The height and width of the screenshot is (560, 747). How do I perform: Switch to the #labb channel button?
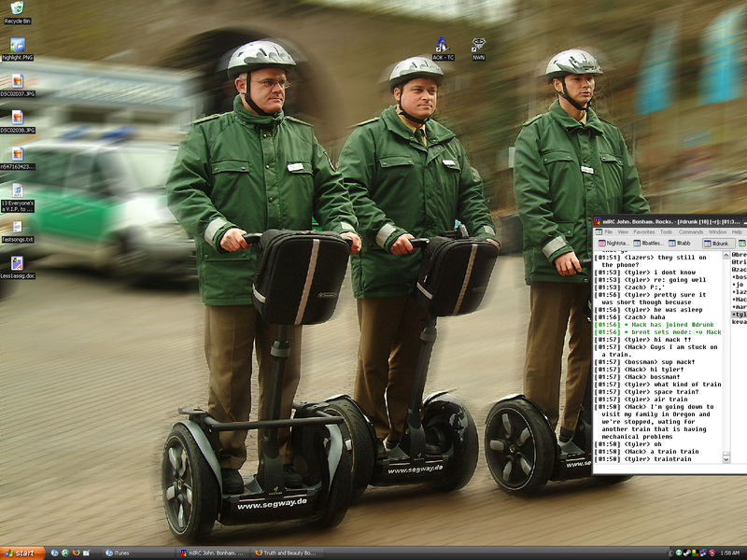tap(680, 244)
